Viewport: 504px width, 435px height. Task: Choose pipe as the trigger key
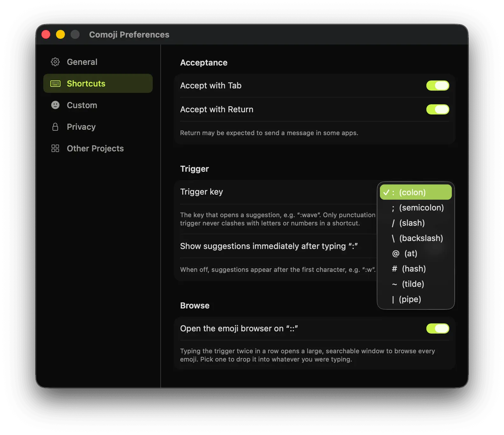pyautogui.click(x=416, y=299)
